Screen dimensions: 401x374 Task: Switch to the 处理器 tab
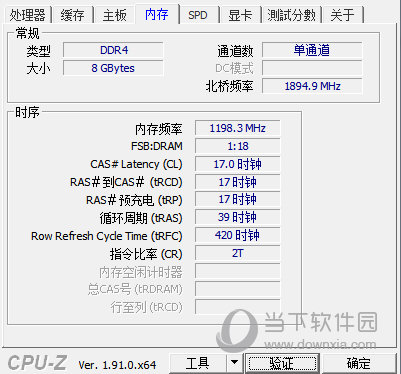pyautogui.click(x=28, y=15)
